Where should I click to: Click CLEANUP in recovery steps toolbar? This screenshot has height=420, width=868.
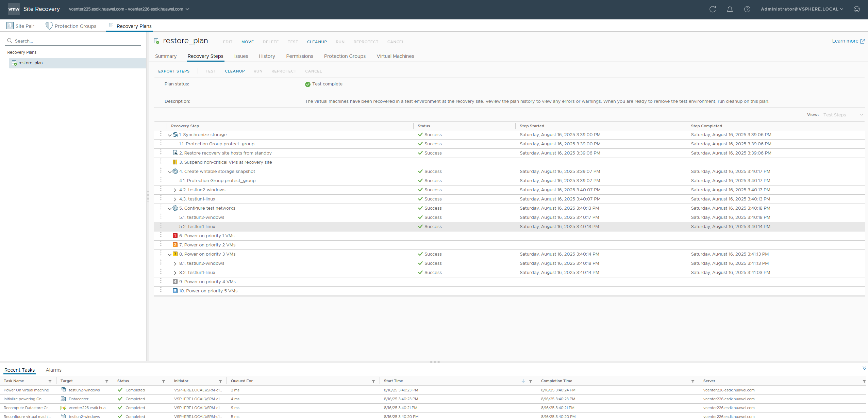tap(235, 71)
